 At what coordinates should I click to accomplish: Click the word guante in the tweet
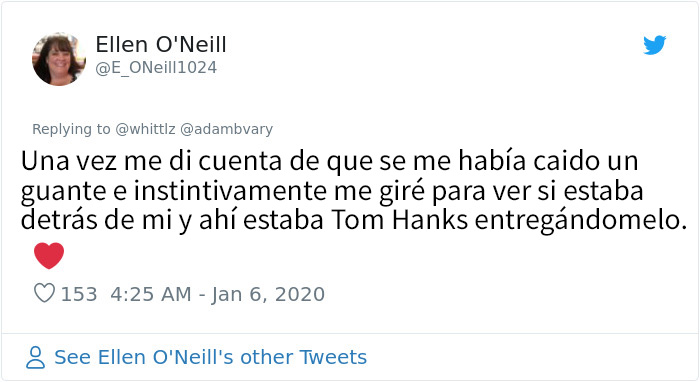coord(63,192)
